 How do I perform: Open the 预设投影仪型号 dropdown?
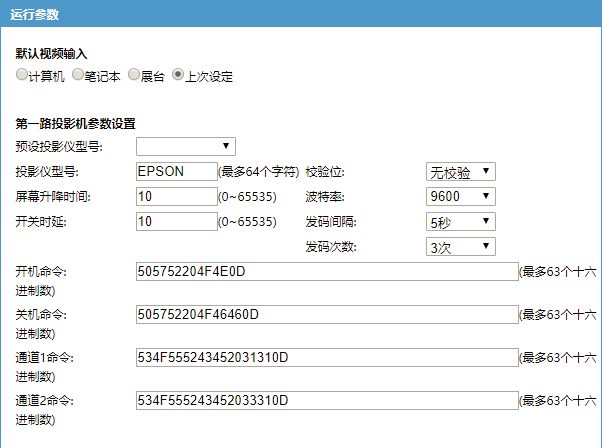click(x=185, y=147)
